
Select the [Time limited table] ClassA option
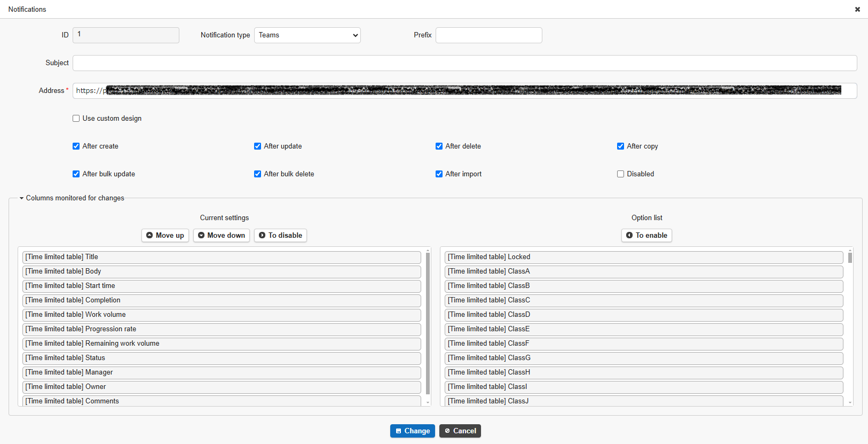tap(644, 271)
